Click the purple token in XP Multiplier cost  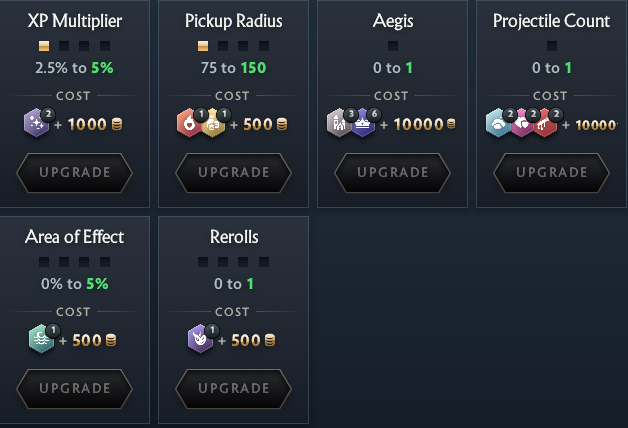tap(35, 123)
